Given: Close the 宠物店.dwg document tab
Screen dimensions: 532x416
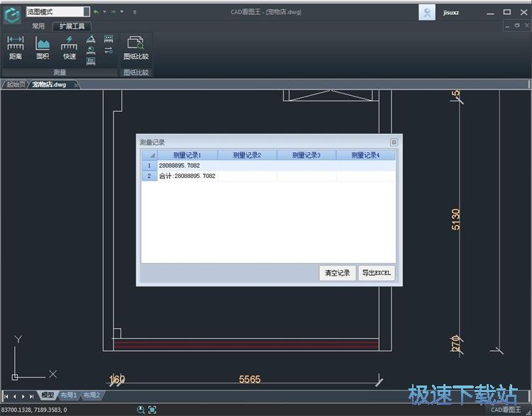Looking at the screenshot, I should point(76,85).
